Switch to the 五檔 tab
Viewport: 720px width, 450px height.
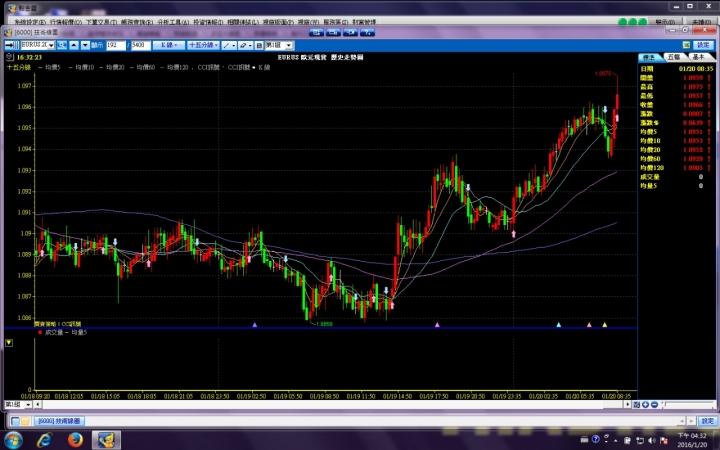pyautogui.click(x=674, y=57)
